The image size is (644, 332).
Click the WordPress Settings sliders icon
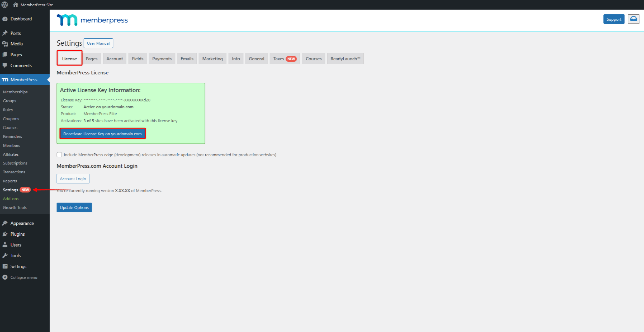tap(5, 266)
